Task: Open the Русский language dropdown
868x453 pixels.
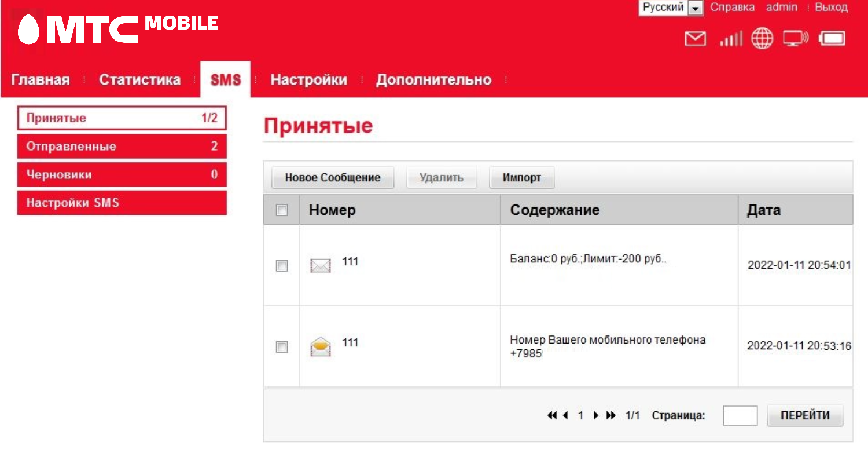Action: [670, 8]
